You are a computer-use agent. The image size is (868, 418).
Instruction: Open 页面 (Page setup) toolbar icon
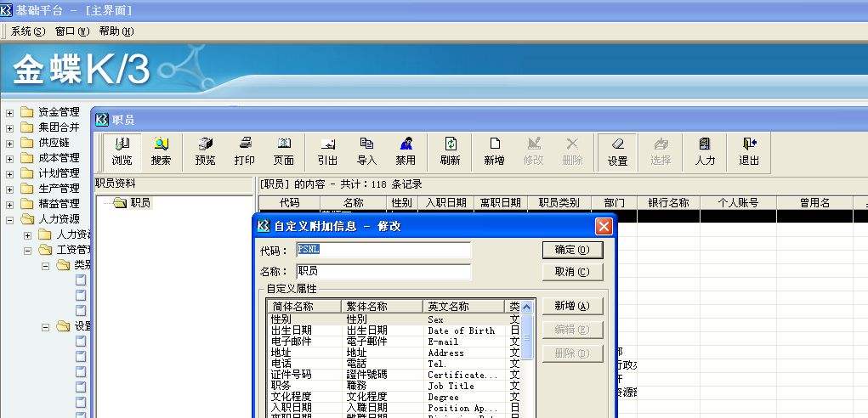coord(284,152)
